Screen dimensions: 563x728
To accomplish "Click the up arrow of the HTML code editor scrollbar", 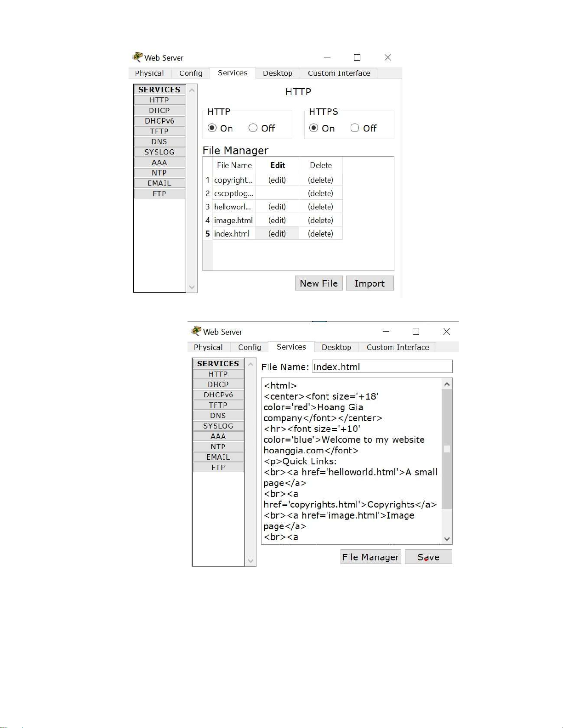I will [447, 384].
